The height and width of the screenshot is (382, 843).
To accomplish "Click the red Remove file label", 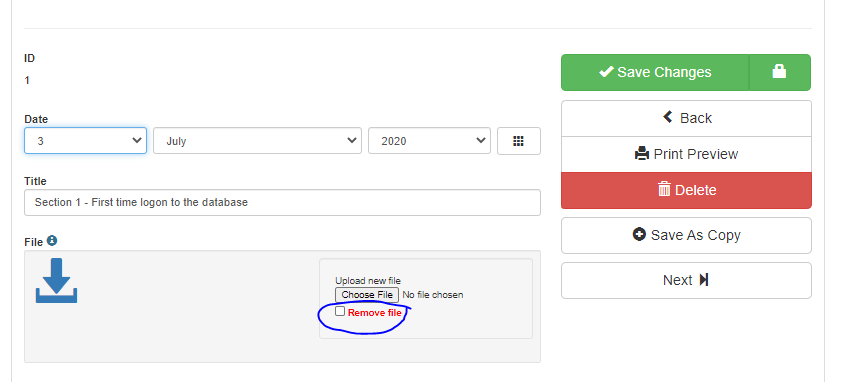I will (375, 313).
